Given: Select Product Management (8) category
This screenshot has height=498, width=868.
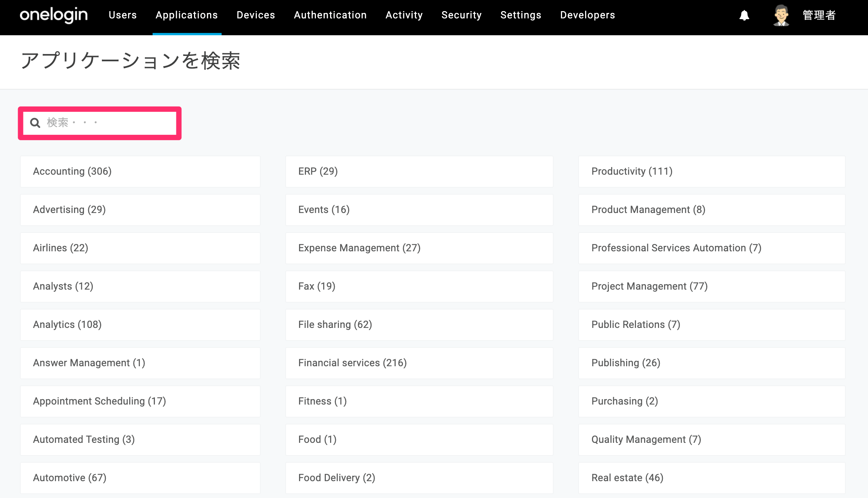Looking at the screenshot, I should tap(712, 210).
